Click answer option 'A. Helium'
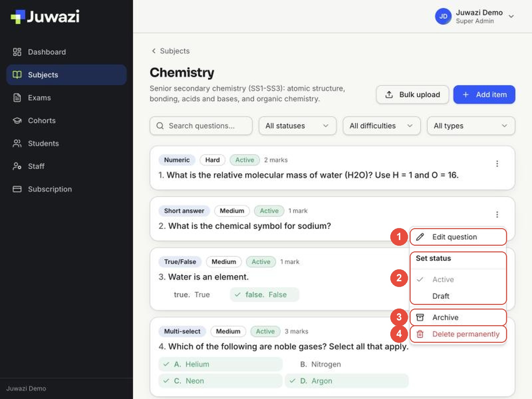The image size is (532, 399). [x=220, y=364]
